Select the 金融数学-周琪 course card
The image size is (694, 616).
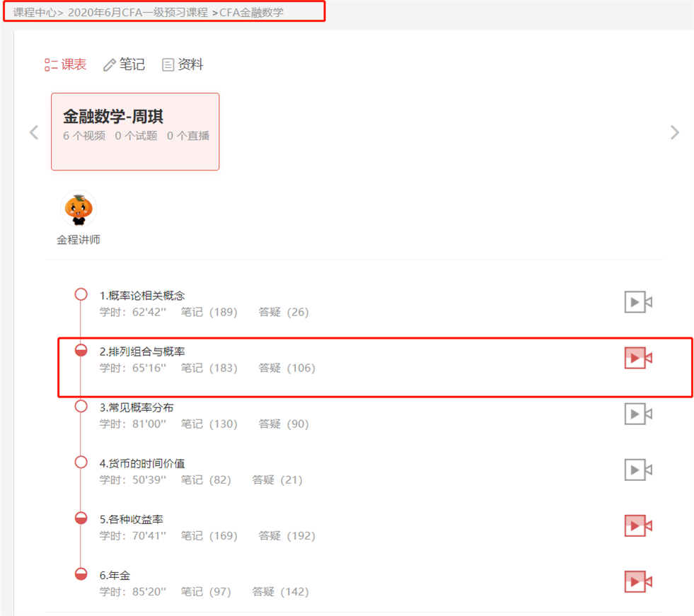tap(135, 132)
